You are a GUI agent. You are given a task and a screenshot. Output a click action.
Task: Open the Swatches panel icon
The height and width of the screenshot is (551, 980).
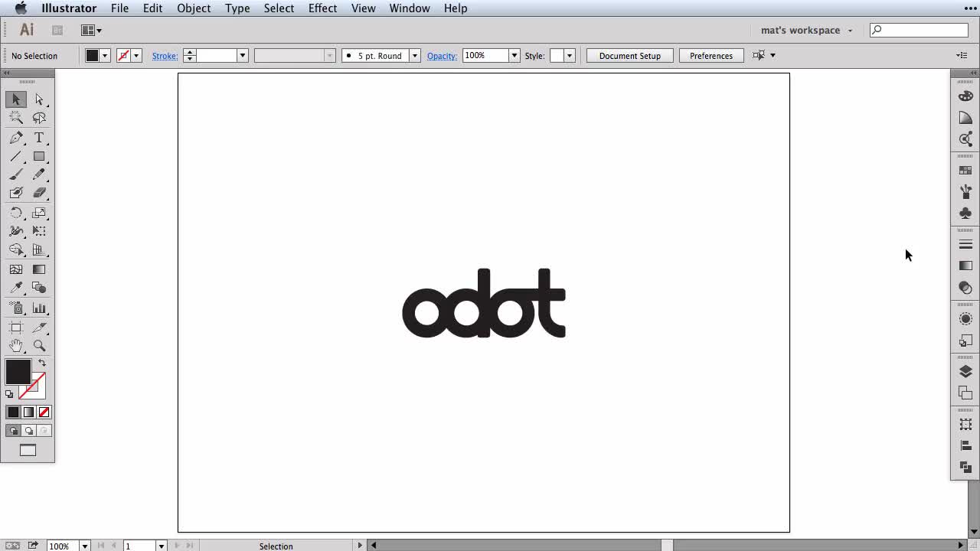(965, 171)
